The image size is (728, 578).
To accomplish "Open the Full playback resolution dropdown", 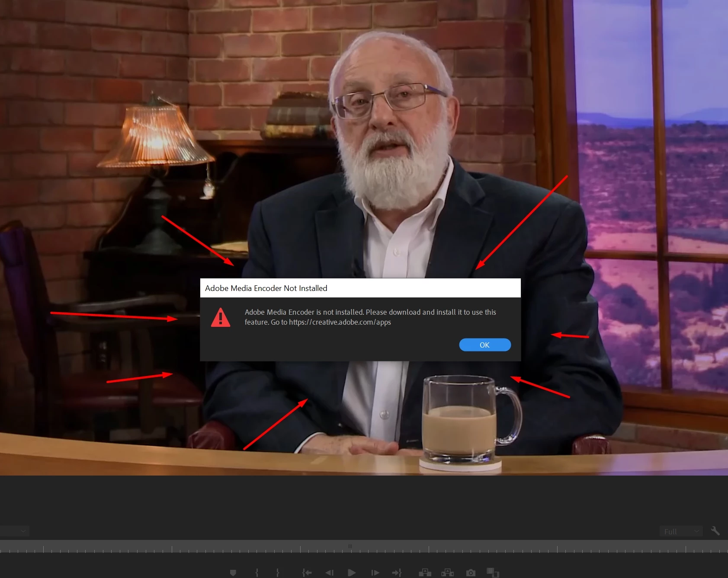I will point(681,531).
